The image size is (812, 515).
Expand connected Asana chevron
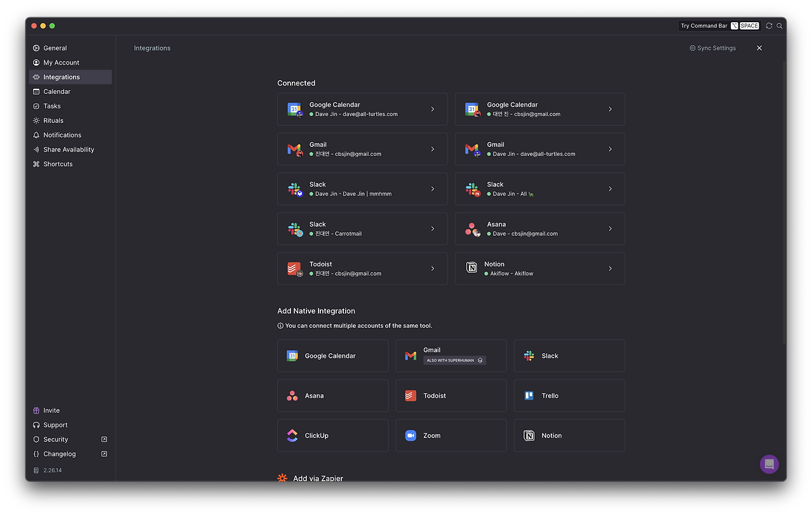coord(610,229)
